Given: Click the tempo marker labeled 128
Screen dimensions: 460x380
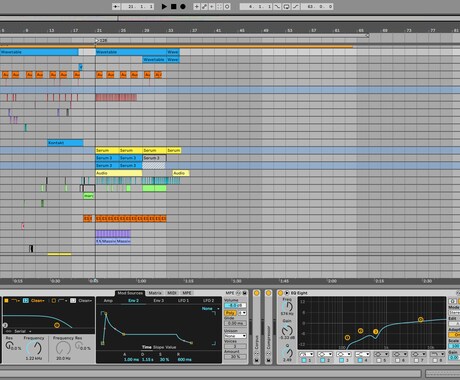Looking at the screenshot, I should tap(102, 40).
